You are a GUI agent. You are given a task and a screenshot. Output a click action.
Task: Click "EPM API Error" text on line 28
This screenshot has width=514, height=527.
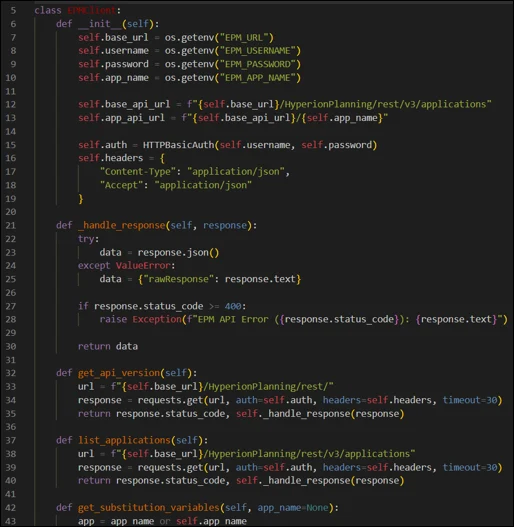coord(233,319)
